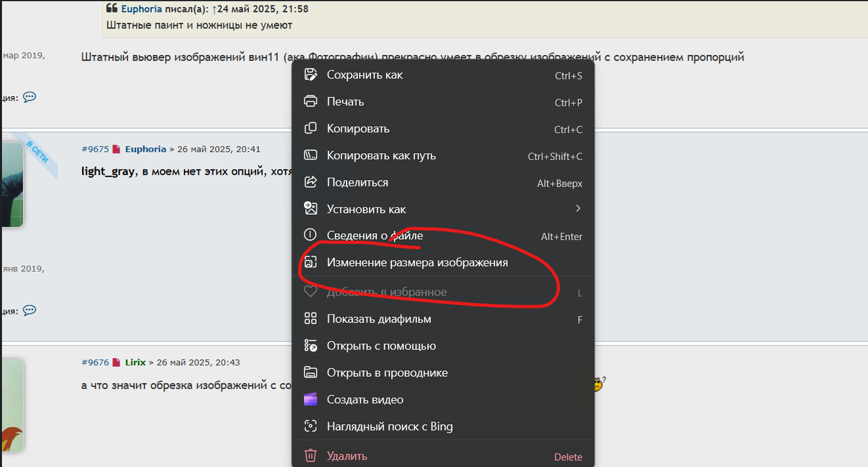Screen dimensions: 868x467
Task: Open the #9675 post permalink
Action: click(95, 149)
